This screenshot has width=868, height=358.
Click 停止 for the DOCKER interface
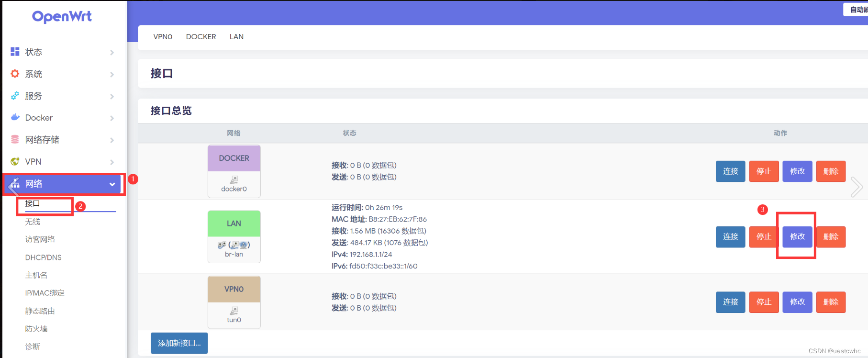click(x=764, y=171)
